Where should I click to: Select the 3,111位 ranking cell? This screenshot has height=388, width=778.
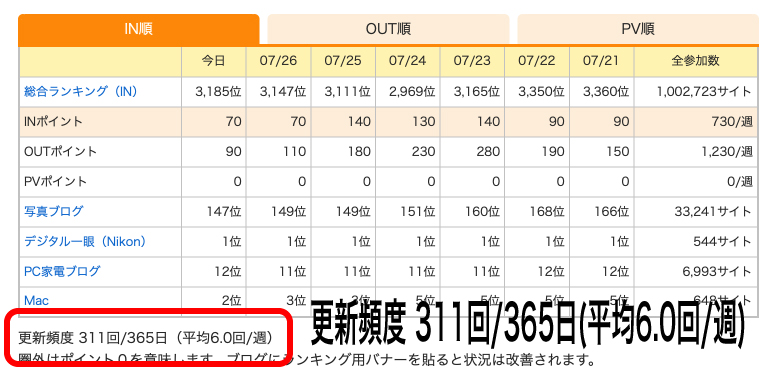[x=343, y=92]
